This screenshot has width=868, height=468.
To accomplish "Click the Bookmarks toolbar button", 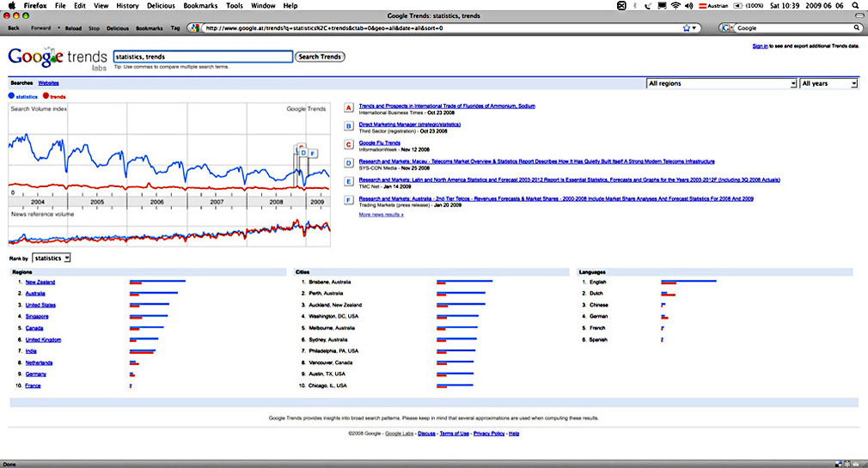I will pos(150,27).
